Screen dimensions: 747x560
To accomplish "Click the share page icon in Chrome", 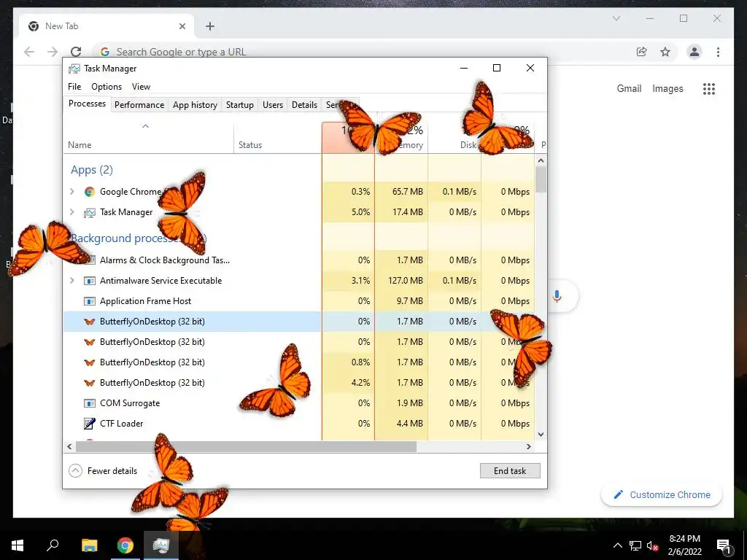I will [642, 52].
